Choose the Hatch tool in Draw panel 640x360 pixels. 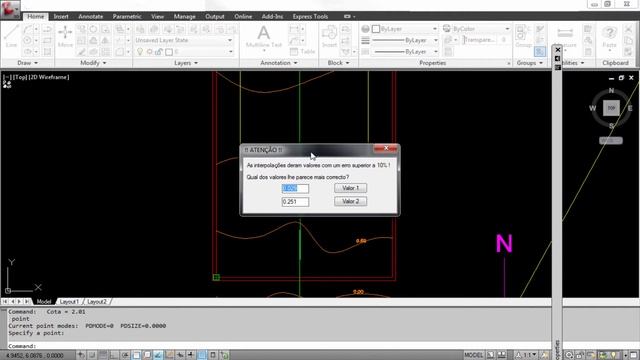click(47, 52)
